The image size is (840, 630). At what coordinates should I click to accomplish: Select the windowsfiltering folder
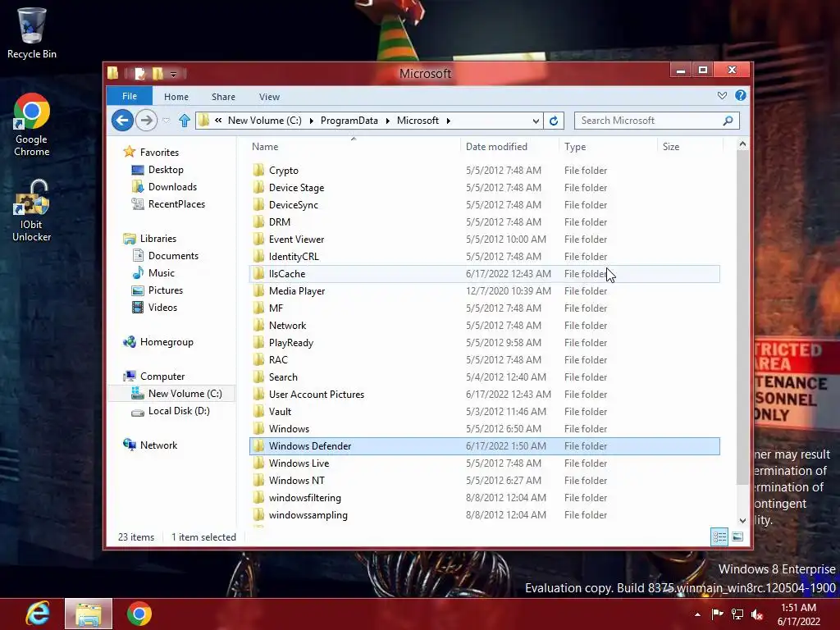(x=484, y=498)
